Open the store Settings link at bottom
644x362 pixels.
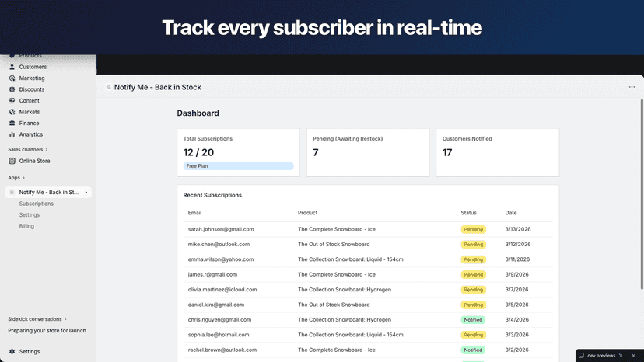click(29, 351)
